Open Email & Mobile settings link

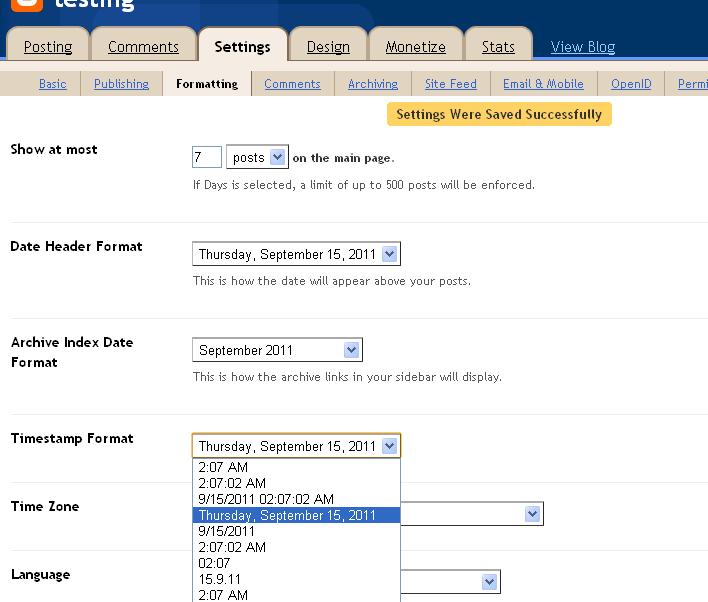point(543,84)
